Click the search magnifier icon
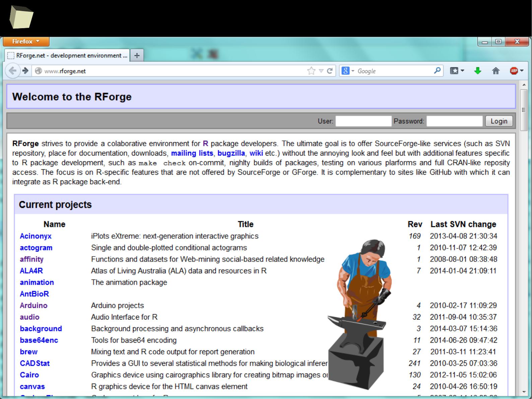Viewport: 532px width, 399px height. coord(437,70)
